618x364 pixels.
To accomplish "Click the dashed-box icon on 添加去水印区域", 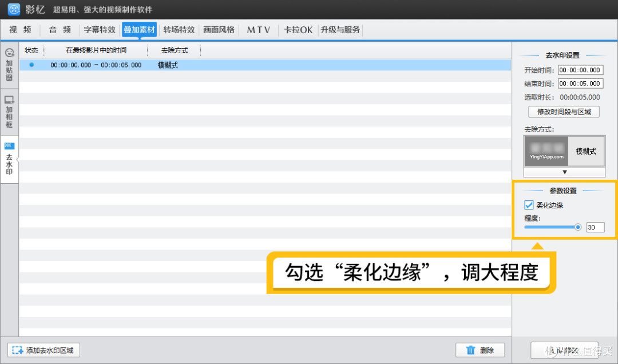I will [x=17, y=350].
